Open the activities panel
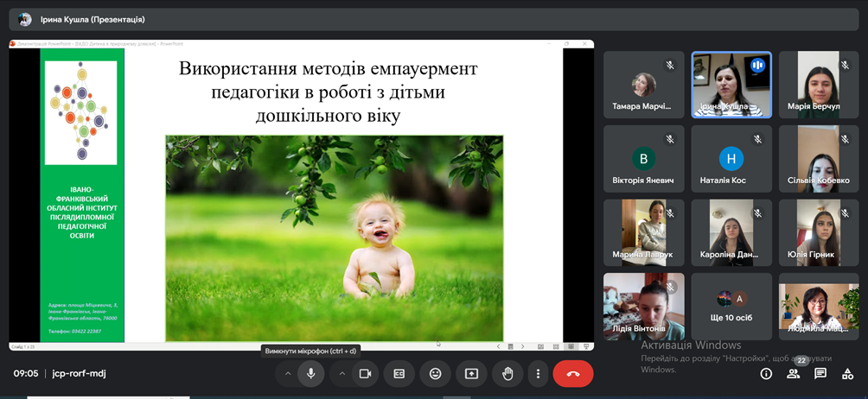This screenshot has height=399, width=868. tap(847, 374)
